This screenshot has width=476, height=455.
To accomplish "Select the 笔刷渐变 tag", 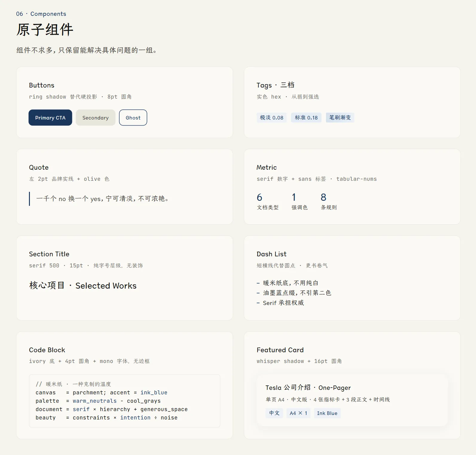I will pyautogui.click(x=340, y=118).
